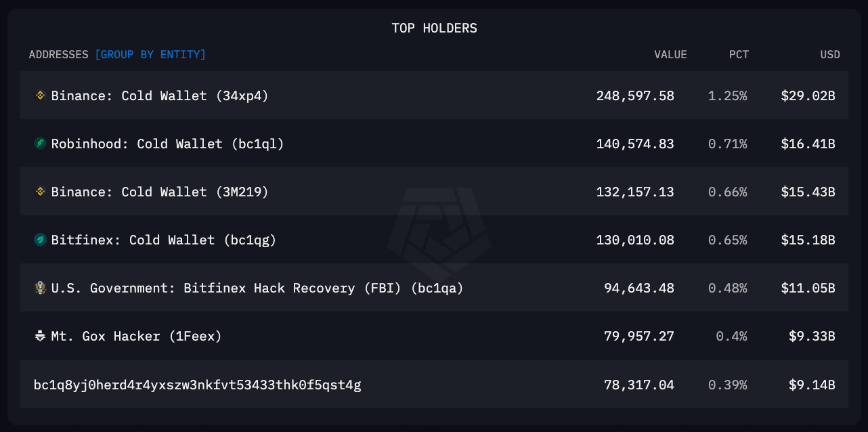
Task: Open Bitfinex: Cold Wallet (bc1qg) address
Action: coord(164,240)
